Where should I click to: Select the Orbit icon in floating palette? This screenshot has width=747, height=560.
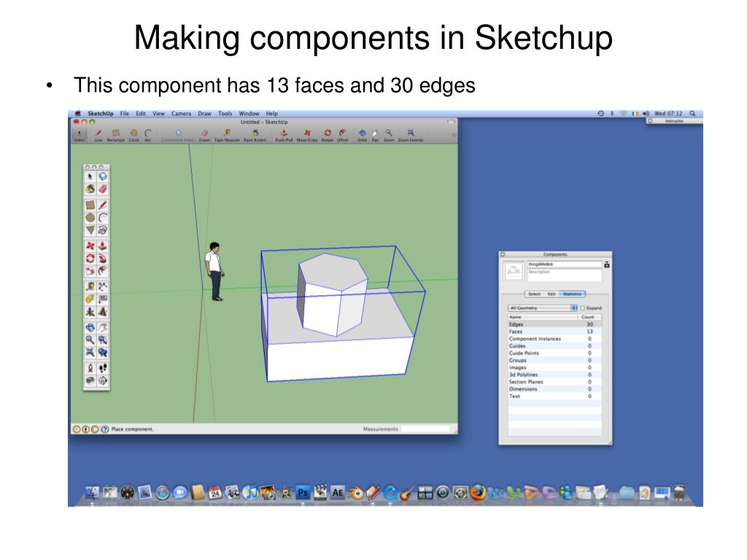(x=90, y=327)
